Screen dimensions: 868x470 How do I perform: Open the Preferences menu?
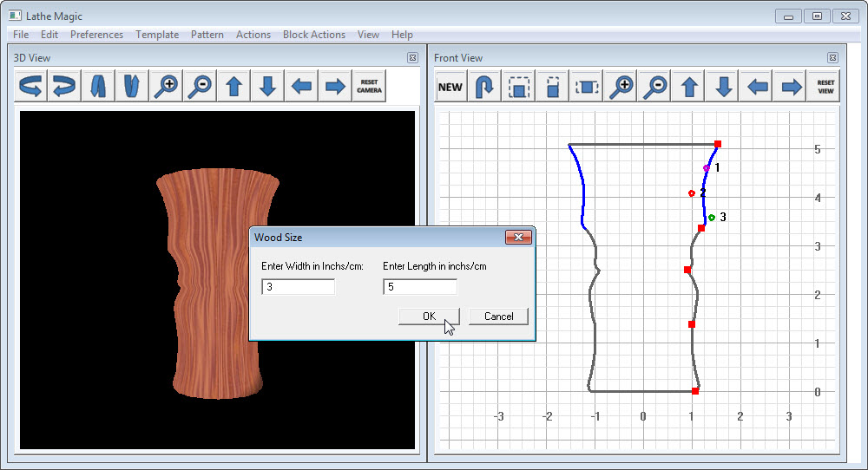96,35
